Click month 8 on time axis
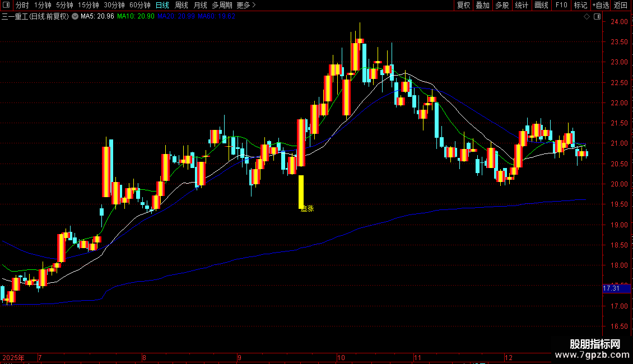The width and height of the screenshot is (633, 364). point(144,357)
